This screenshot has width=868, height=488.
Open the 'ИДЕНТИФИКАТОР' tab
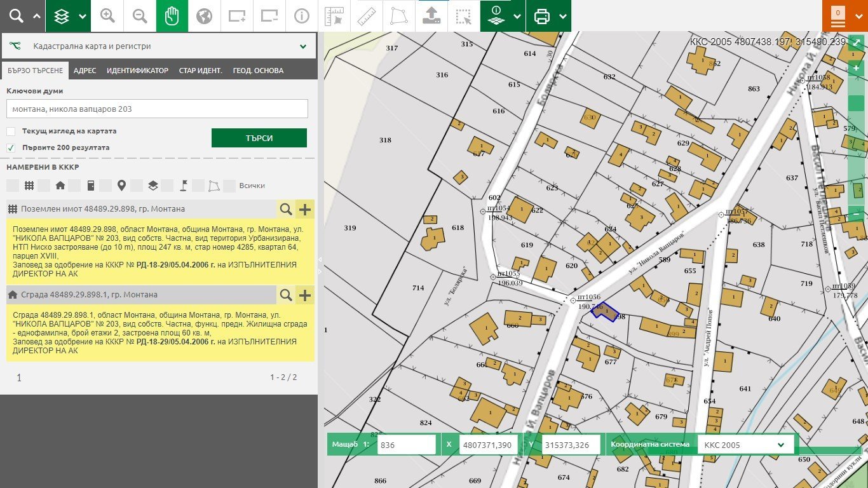(137, 71)
